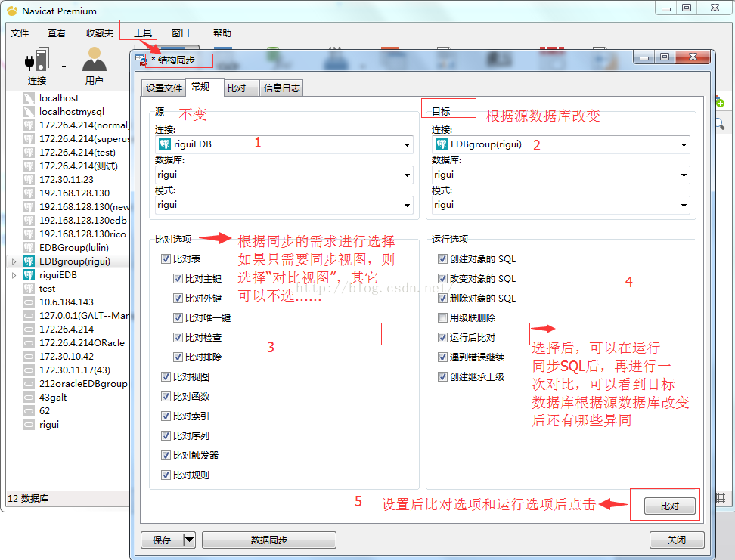Open the 查看 menu

(x=57, y=32)
